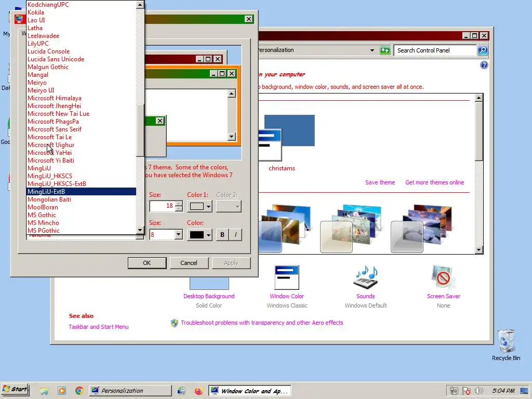Screen dimensions: 532x399
Task: Open the blue help question mark icon
Action: click(x=484, y=65)
